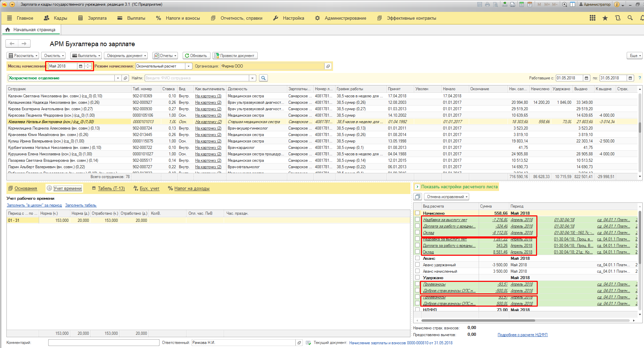This screenshot has width=644, height=348.
Task: Open the functions menu grid icon
Action: (592, 18)
